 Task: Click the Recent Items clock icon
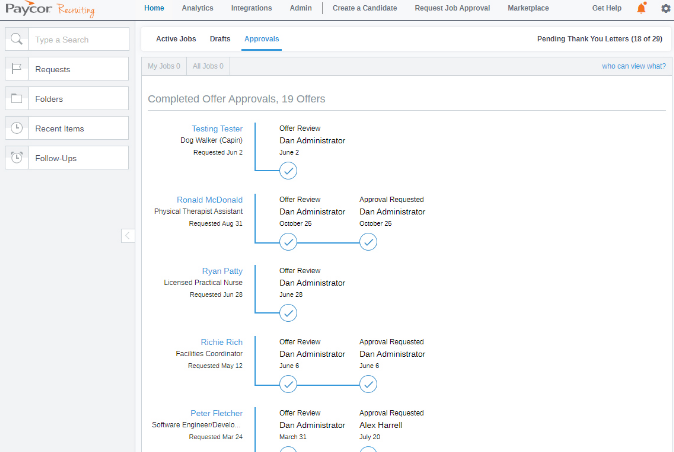click(17, 128)
